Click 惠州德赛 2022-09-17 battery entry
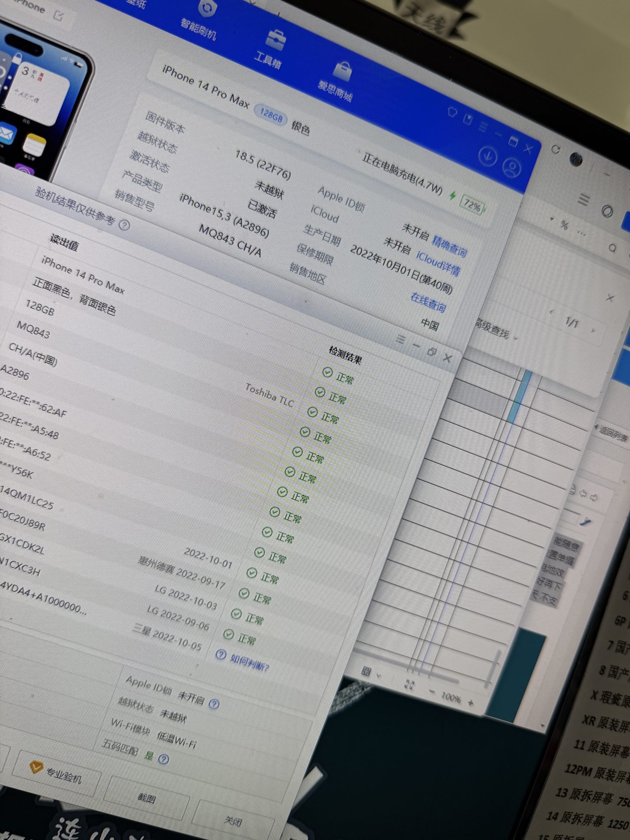 pyautogui.click(x=182, y=572)
